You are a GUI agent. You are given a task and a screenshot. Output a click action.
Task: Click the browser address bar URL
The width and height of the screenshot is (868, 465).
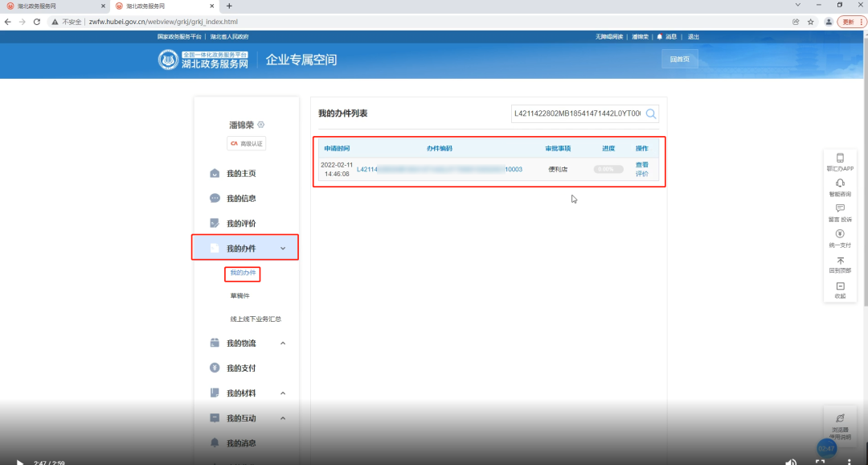pos(163,23)
